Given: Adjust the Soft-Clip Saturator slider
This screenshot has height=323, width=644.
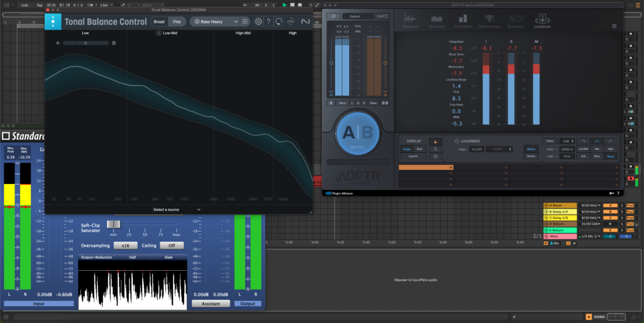Looking at the screenshot, I should pos(113,224).
